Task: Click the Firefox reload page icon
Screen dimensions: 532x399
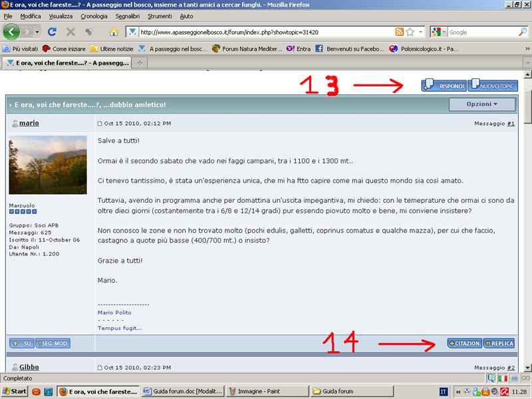Action: pyautogui.click(x=52, y=32)
